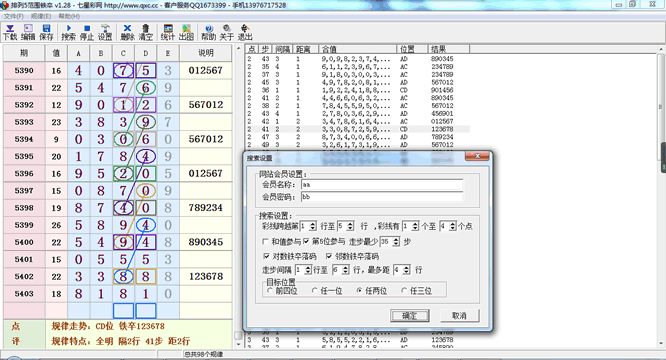Select the 前四位 radio button
Screen dimensions: 666x360
pyautogui.click(x=270, y=290)
